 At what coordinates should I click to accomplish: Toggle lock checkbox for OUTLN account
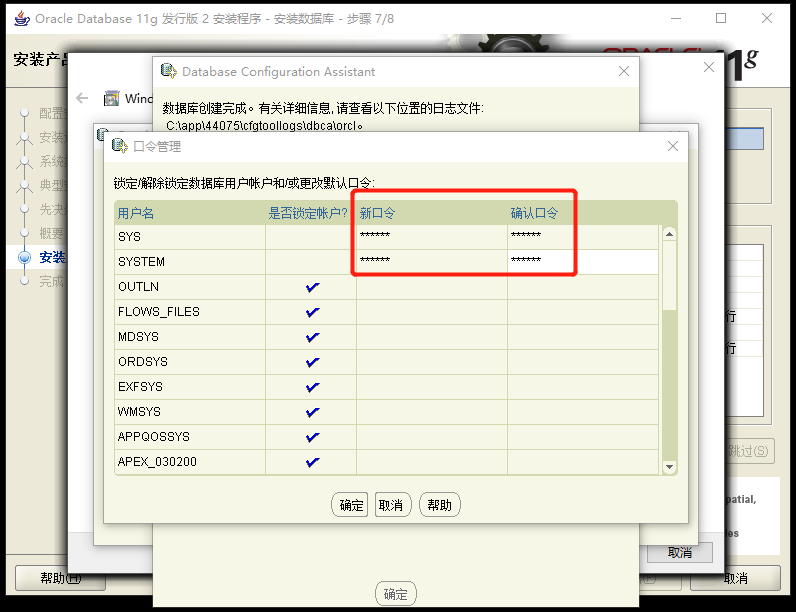[312, 287]
